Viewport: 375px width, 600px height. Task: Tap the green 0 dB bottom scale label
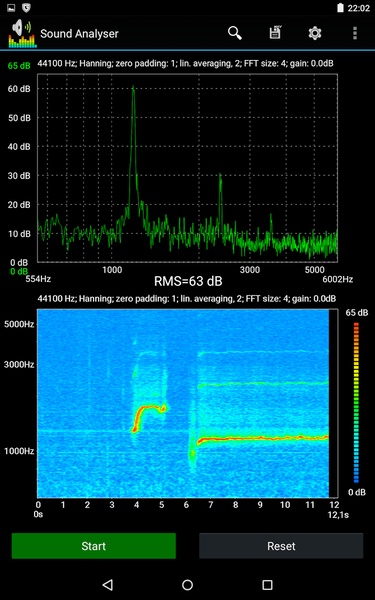(19, 272)
